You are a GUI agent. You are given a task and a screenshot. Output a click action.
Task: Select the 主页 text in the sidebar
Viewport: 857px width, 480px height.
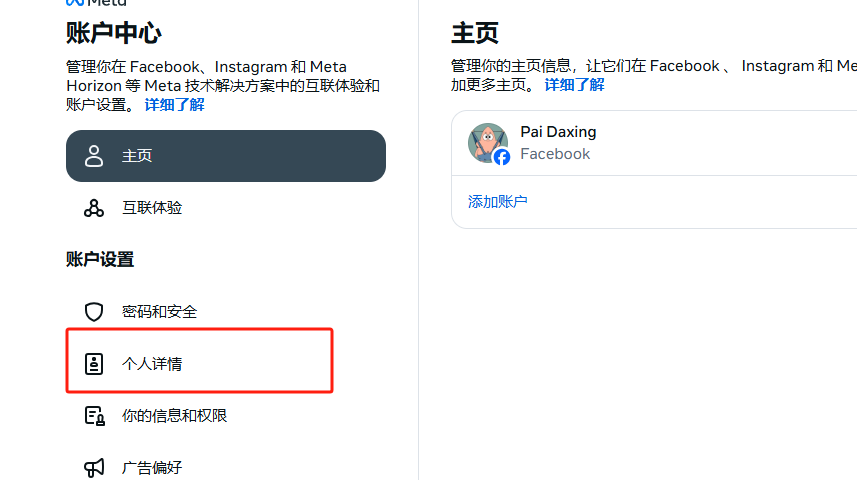(137, 156)
